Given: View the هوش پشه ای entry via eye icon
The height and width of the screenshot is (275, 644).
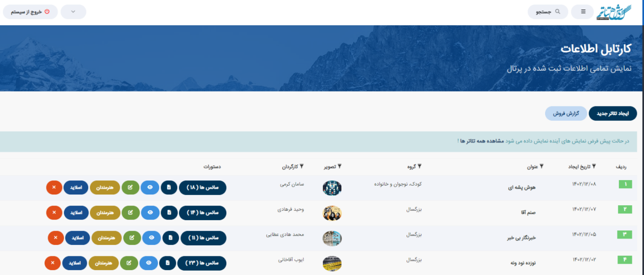Looking at the screenshot, I should [150, 187].
